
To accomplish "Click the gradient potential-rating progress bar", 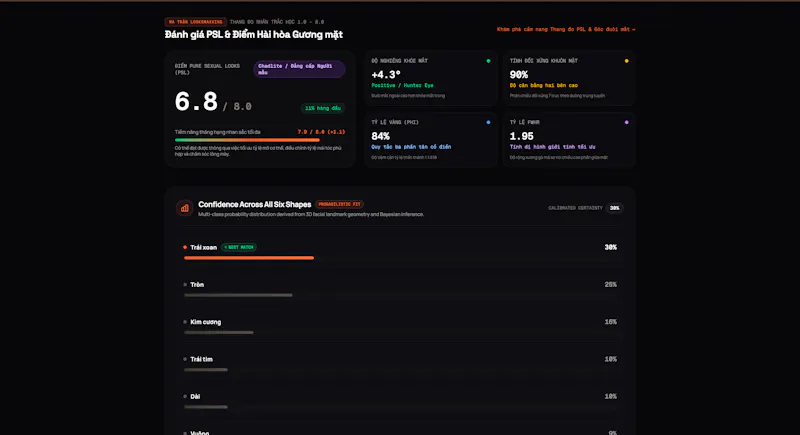I will click(x=247, y=140).
